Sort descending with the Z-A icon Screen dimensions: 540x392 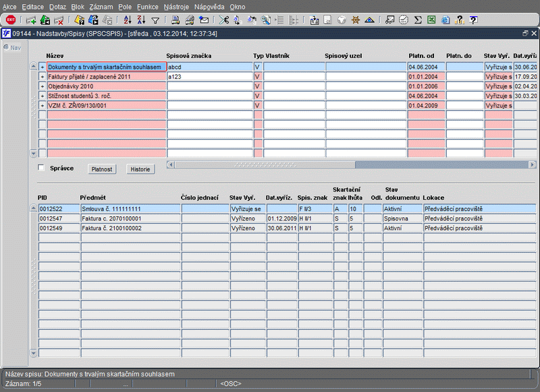[141, 20]
